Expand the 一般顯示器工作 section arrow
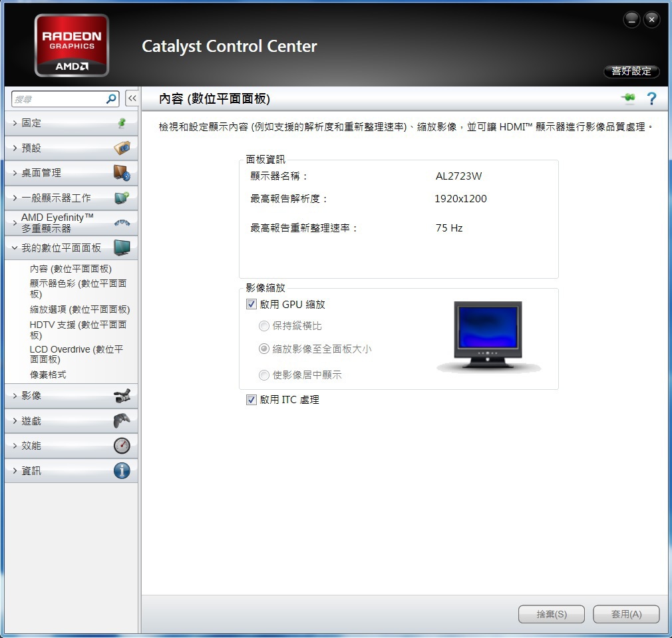Screen dimensions: 672x638 coord(15,198)
